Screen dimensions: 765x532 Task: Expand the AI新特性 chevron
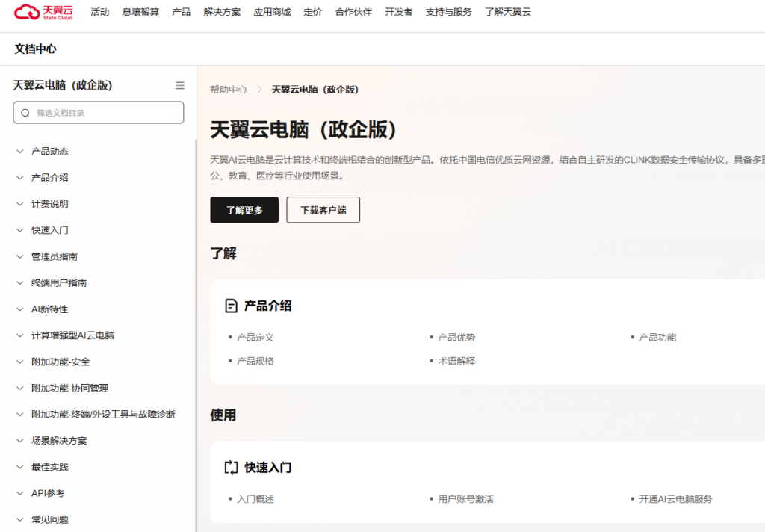click(20, 309)
